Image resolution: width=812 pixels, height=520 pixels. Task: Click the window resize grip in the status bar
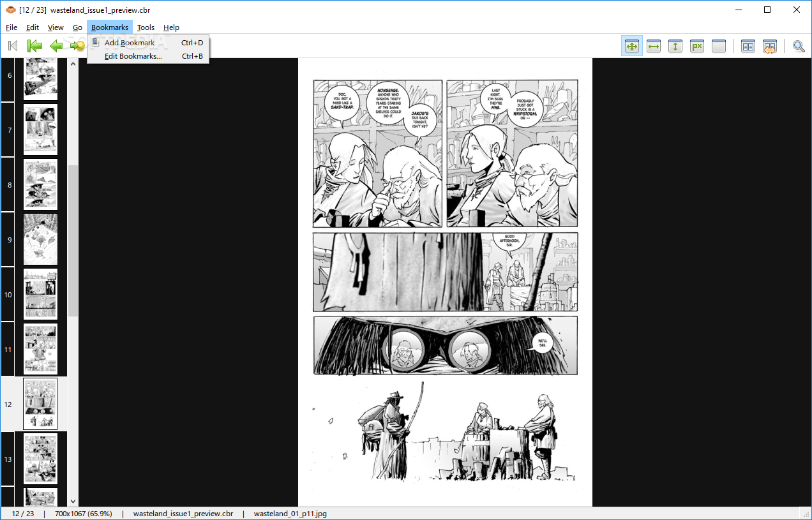[x=806, y=514]
